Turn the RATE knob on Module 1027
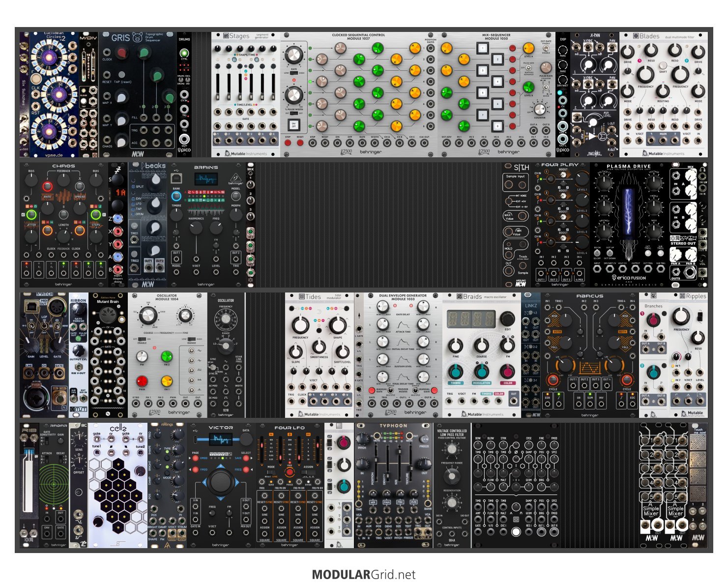The image size is (728, 585). (x=293, y=56)
